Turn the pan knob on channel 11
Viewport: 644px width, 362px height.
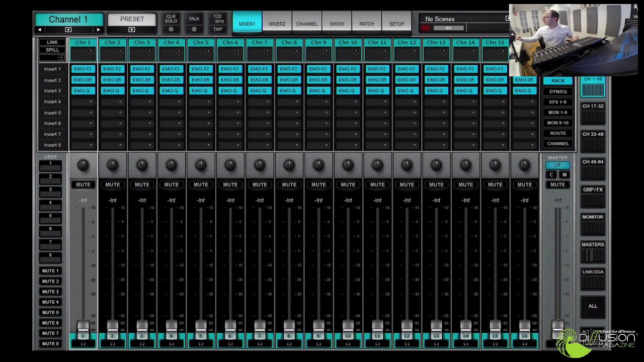click(377, 165)
